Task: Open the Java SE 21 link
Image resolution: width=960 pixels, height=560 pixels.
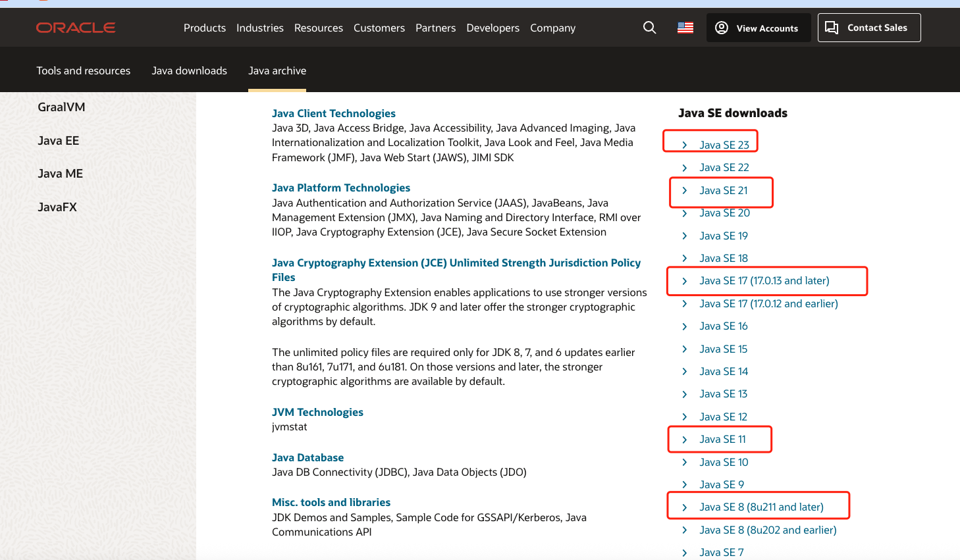Action: [x=724, y=190]
